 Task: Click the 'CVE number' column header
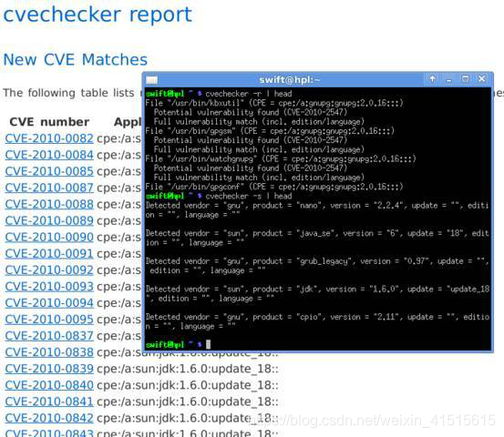pos(49,122)
